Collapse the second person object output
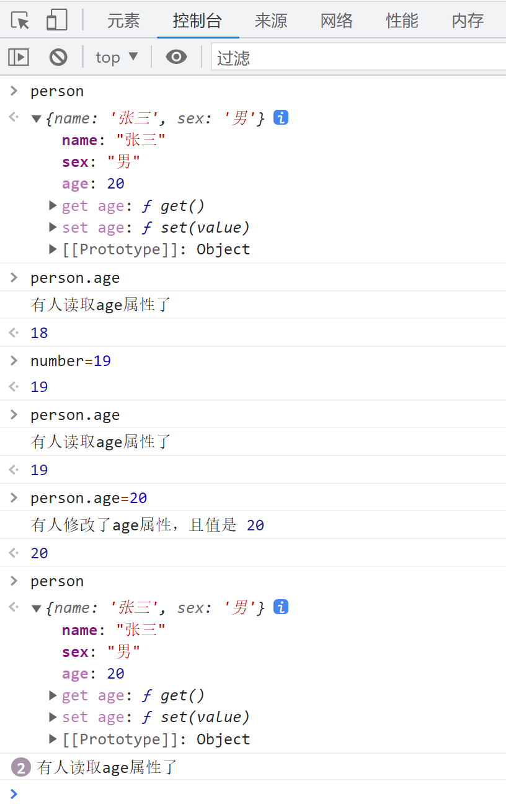Screen dimensions: 506x812 37,609
